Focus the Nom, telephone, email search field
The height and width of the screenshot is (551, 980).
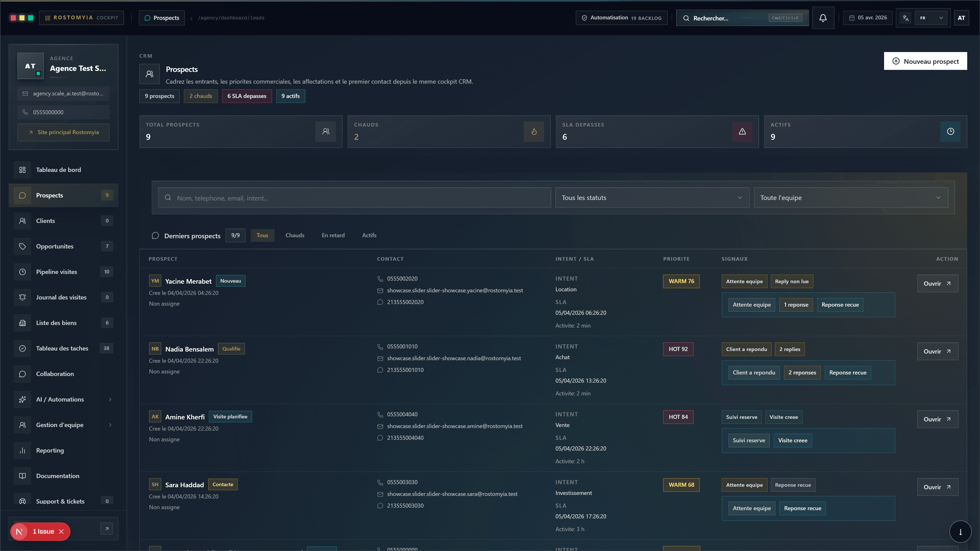pyautogui.click(x=354, y=198)
